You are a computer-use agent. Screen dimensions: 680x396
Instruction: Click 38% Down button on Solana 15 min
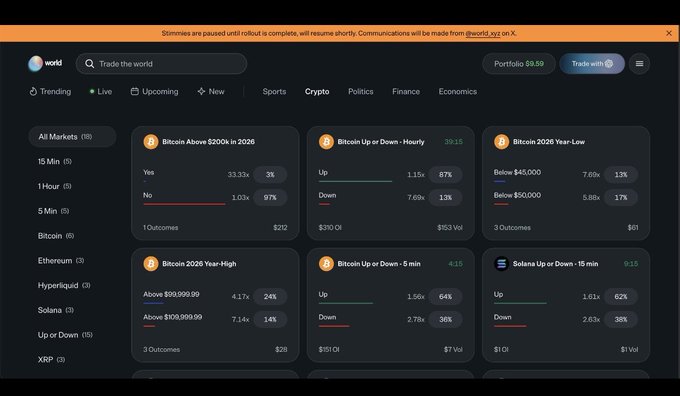pos(621,319)
